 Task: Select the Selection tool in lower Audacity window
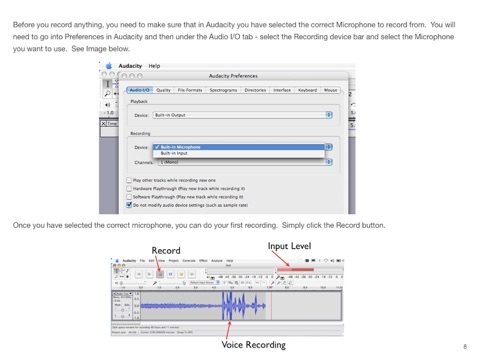116,271
